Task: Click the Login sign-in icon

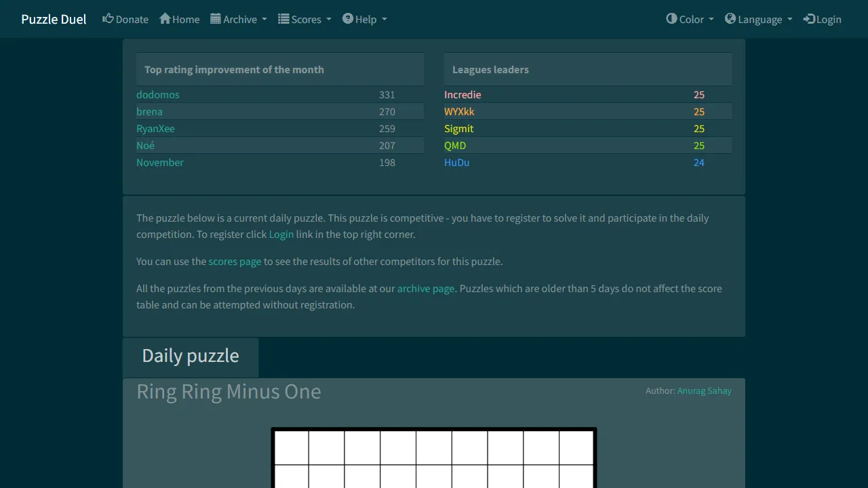Action: tap(808, 19)
